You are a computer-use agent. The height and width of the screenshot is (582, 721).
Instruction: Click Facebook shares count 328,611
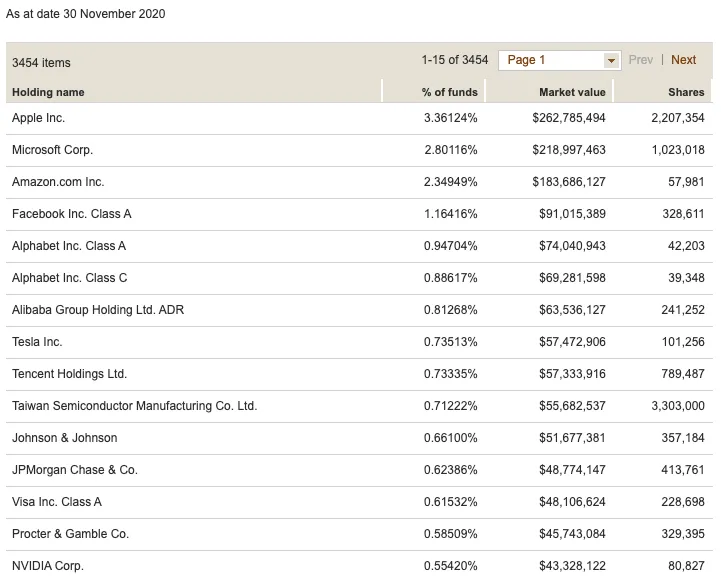point(683,214)
